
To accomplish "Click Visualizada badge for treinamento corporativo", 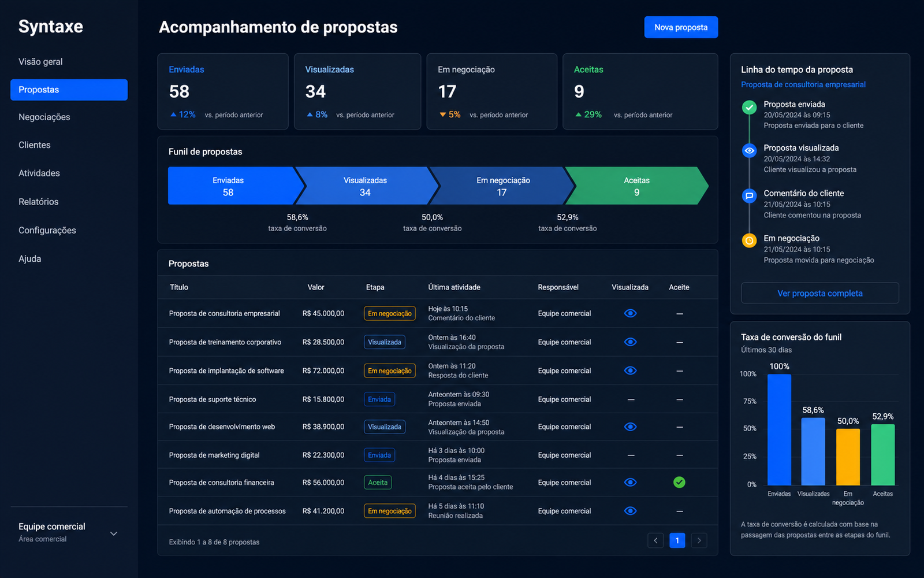I will pyautogui.click(x=385, y=342).
